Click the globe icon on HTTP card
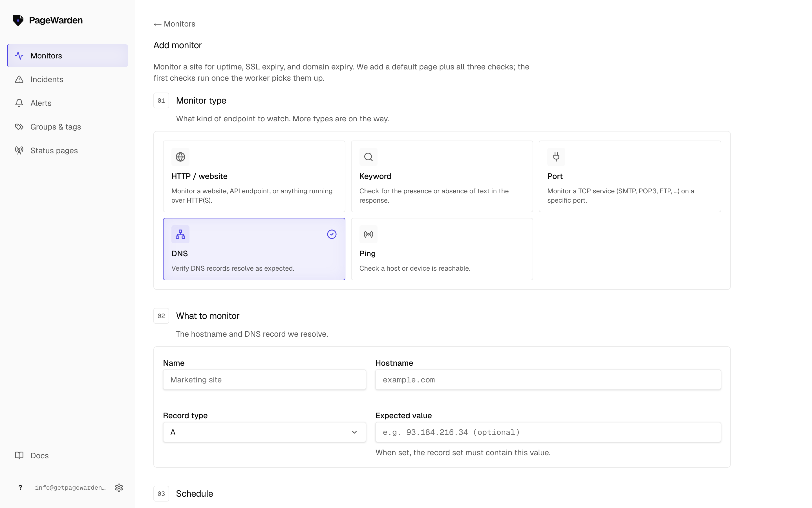The height and width of the screenshot is (508, 812). point(180,157)
